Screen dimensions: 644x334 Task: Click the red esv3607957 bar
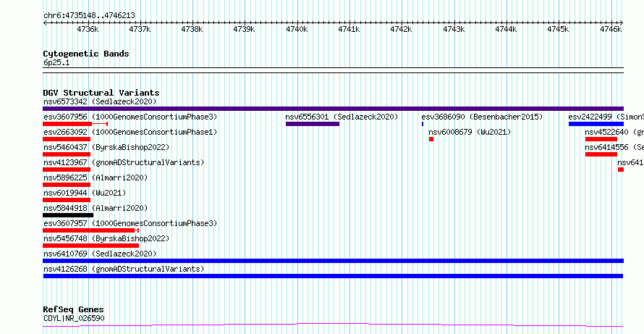[89, 230]
